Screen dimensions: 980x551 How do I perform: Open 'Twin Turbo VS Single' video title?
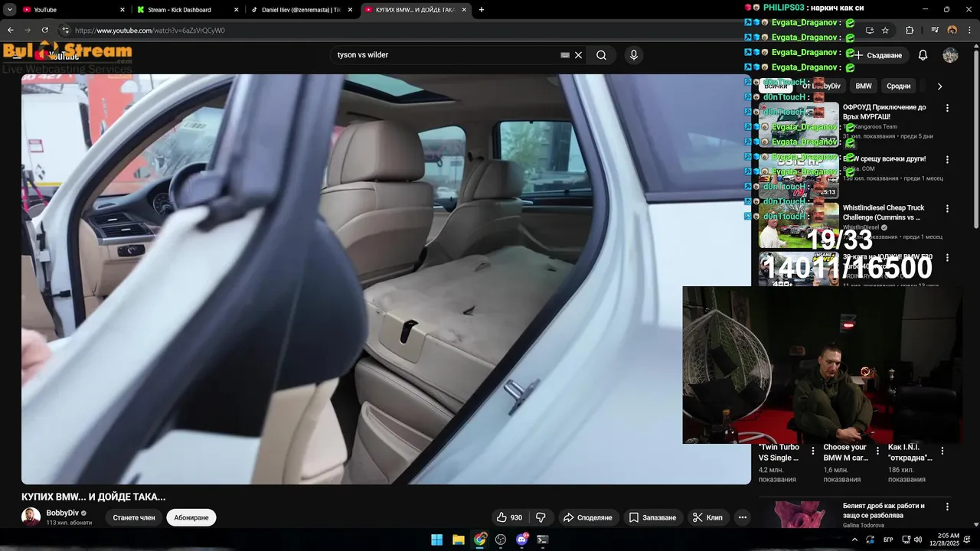[779, 452]
